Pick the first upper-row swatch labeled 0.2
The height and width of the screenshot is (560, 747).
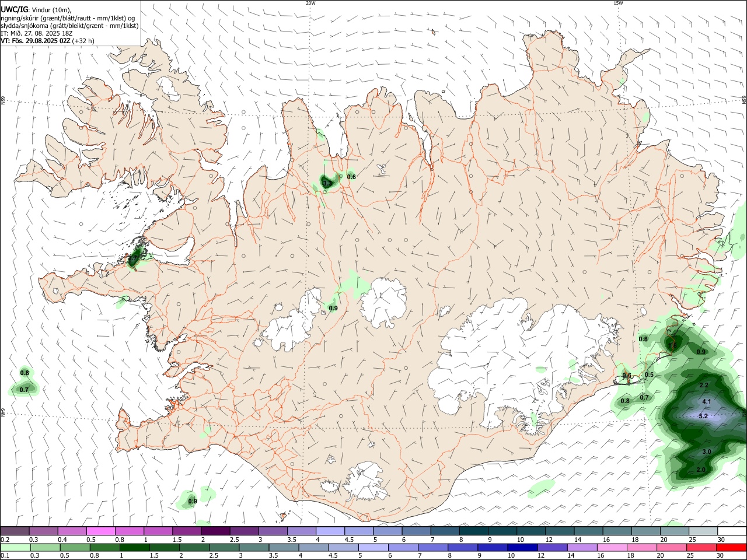click(15, 531)
